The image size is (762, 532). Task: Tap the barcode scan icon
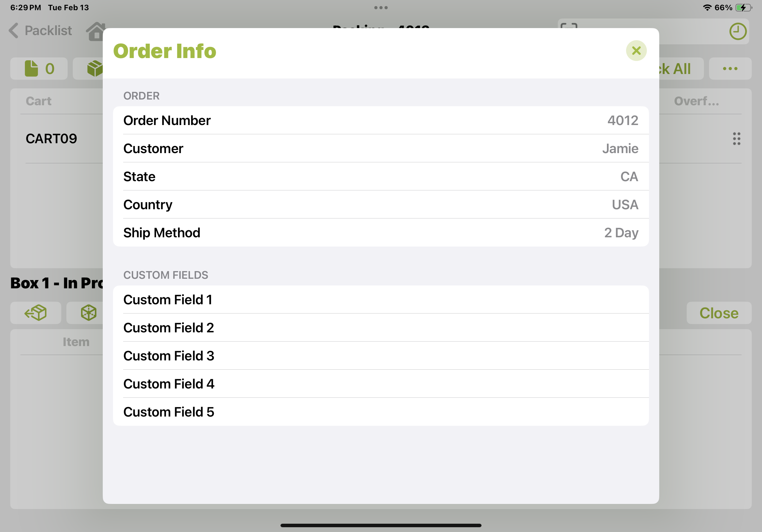pyautogui.click(x=569, y=25)
